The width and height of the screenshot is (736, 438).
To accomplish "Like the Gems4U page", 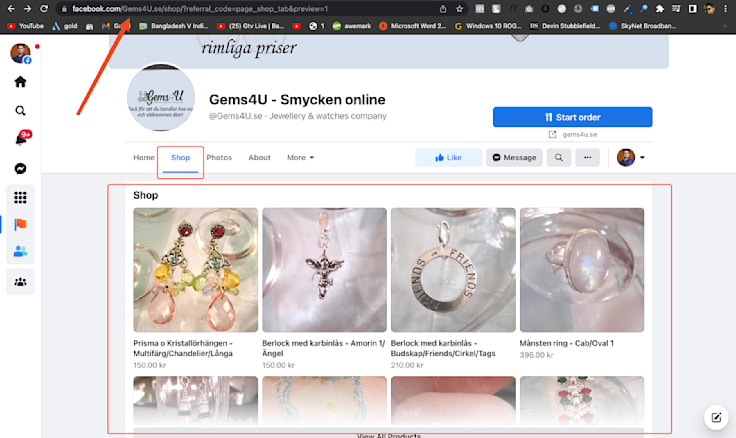I will click(x=448, y=157).
